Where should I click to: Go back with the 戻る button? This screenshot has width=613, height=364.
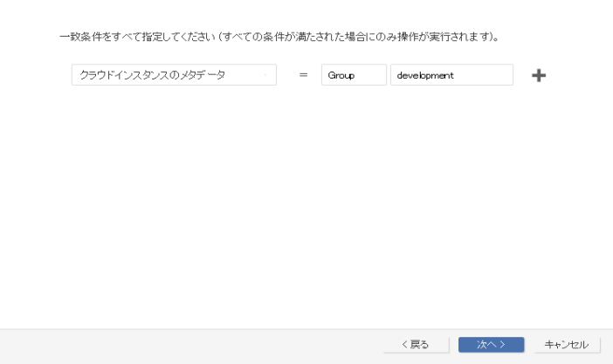pos(416,345)
